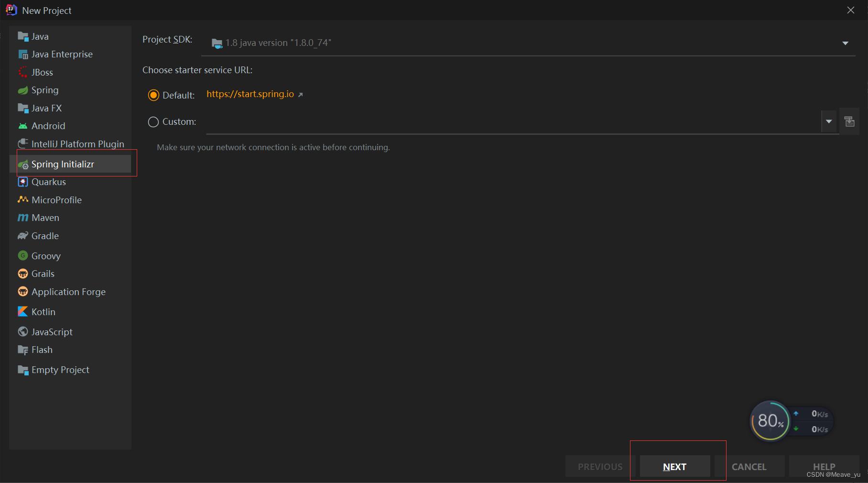Click the network speed 0K/s widget
The height and width of the screenshot is (483, 868).
[812, 421]
